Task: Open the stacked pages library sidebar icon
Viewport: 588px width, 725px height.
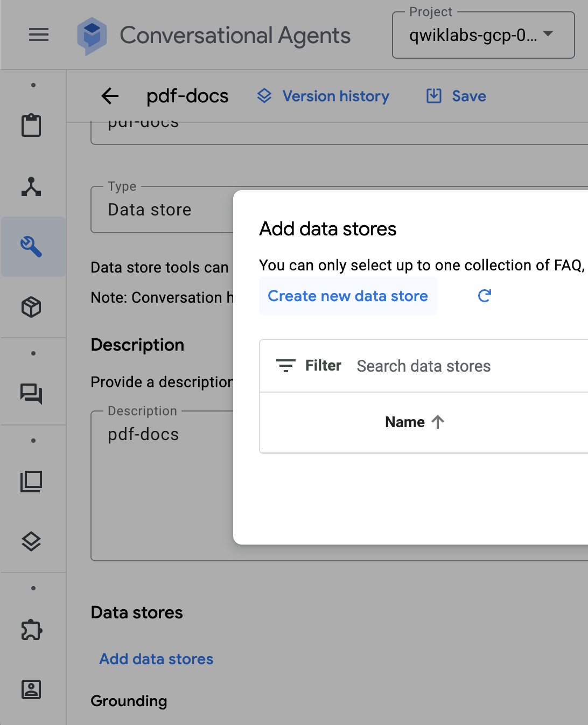Action: (x=31, y=481)
